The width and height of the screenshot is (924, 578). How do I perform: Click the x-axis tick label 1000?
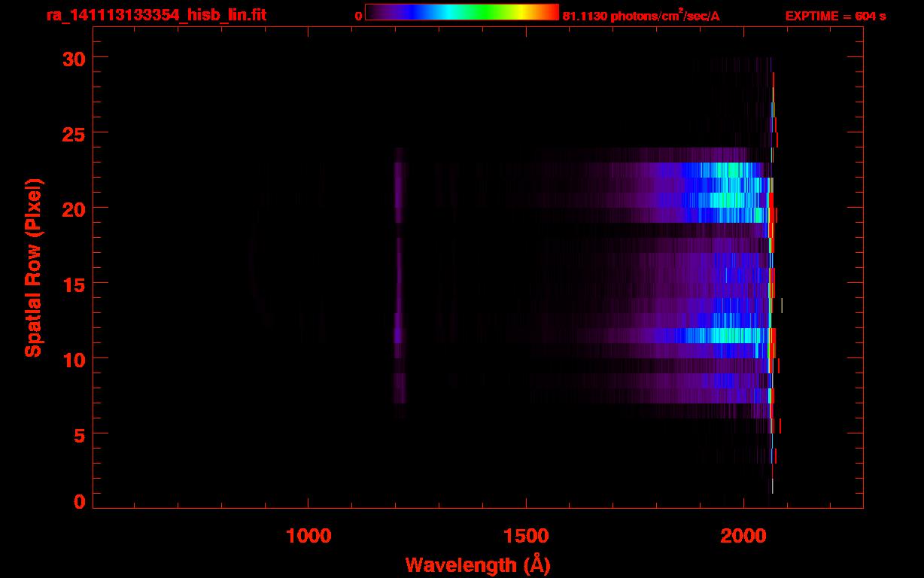point(309,535)
